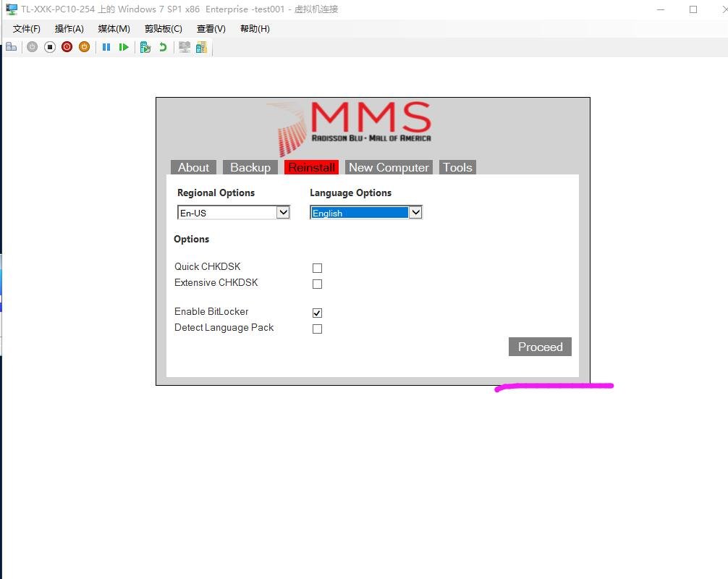Screen dimensions: 728x579
Task: Select the red Reinstall tab
Action: (x=312, y=168)
